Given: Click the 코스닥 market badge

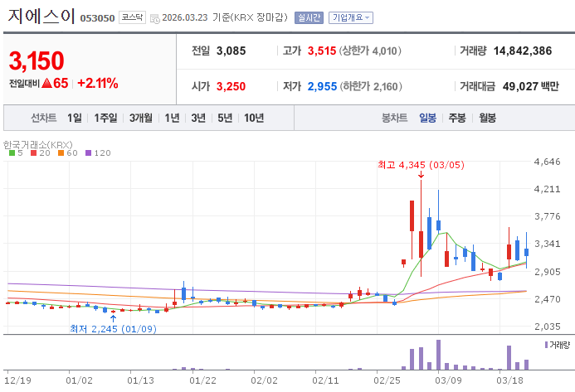Looking at the screenshot, I should (x=132, y=17).
